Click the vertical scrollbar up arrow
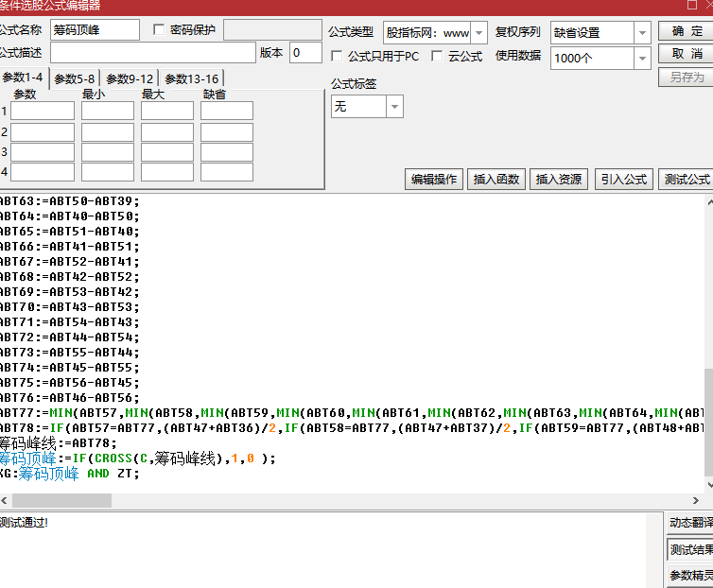The image size is (713, 588). [709, 201]
